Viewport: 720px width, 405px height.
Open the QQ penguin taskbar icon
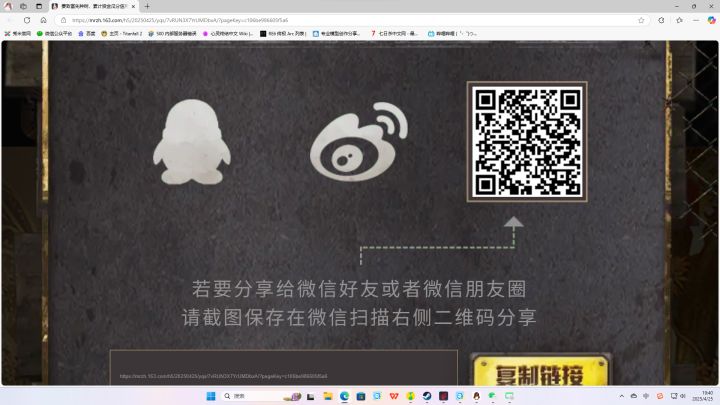[x=477, y=396]
